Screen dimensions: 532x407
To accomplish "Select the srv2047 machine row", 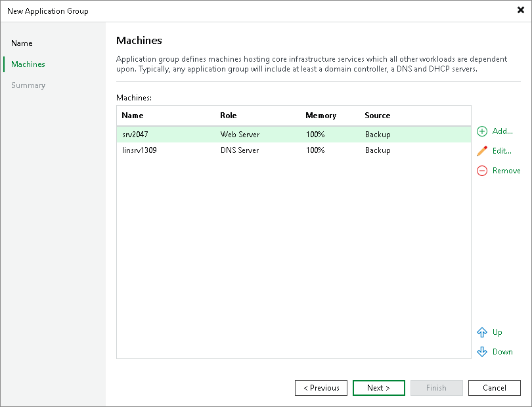I will tap(294, 135).
